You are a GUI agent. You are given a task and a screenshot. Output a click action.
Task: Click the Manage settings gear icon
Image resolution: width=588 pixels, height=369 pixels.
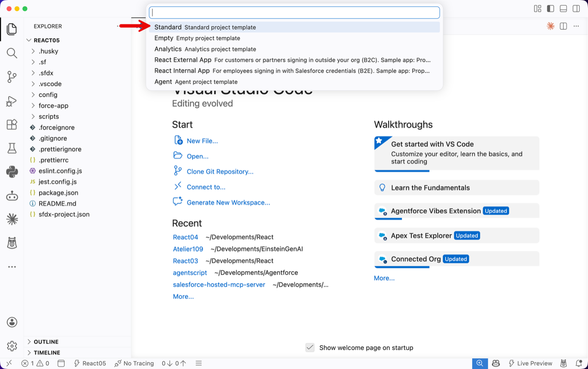point(12,346)
